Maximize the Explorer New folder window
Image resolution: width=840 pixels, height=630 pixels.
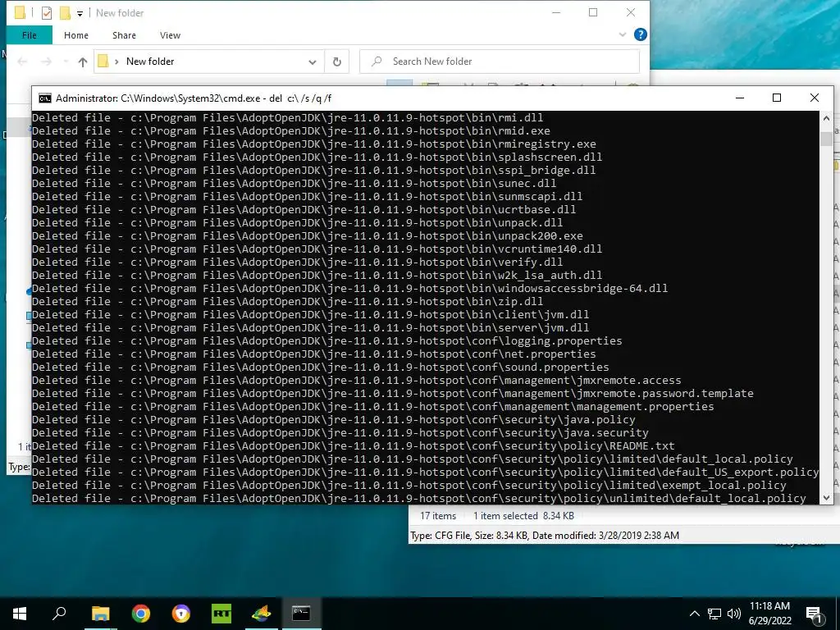point(593,12)
